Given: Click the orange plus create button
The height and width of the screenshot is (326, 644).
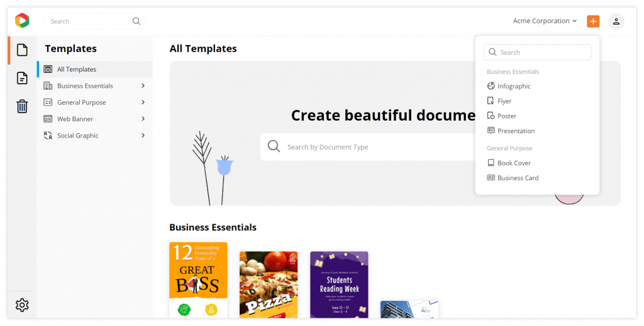Looking at the screenshot, I should tap(593, 21).
